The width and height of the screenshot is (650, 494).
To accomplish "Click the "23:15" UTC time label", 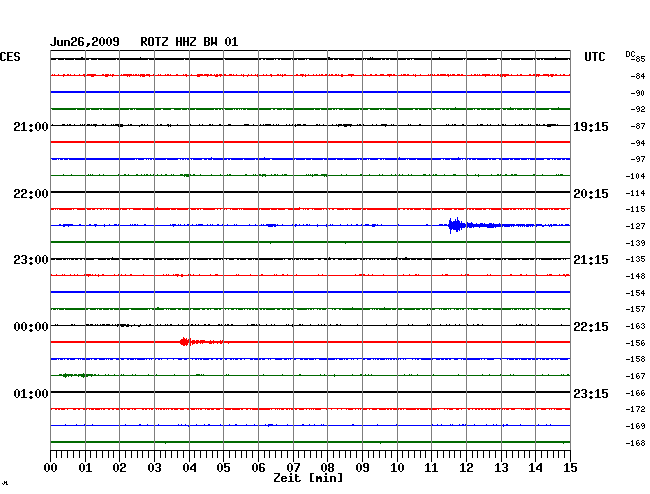I will pyautogui.click(x=591, y=393).
